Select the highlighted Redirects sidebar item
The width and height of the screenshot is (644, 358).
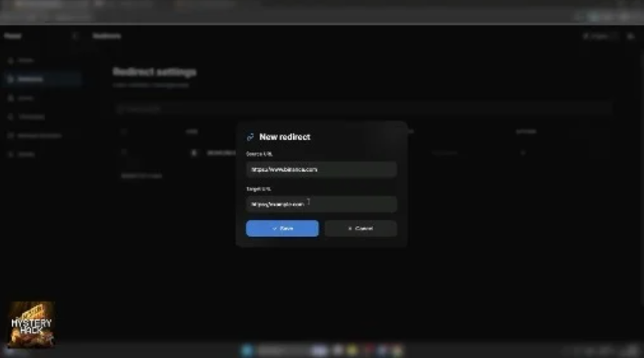tap(41, 79)
